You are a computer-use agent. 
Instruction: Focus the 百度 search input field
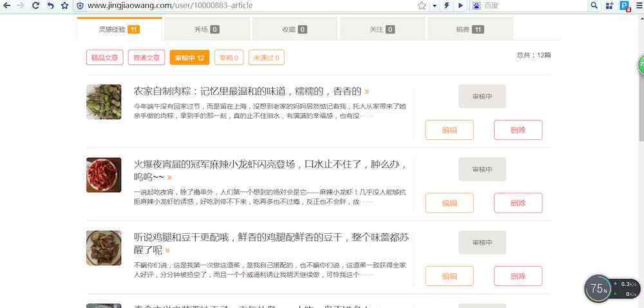point(535,5)
